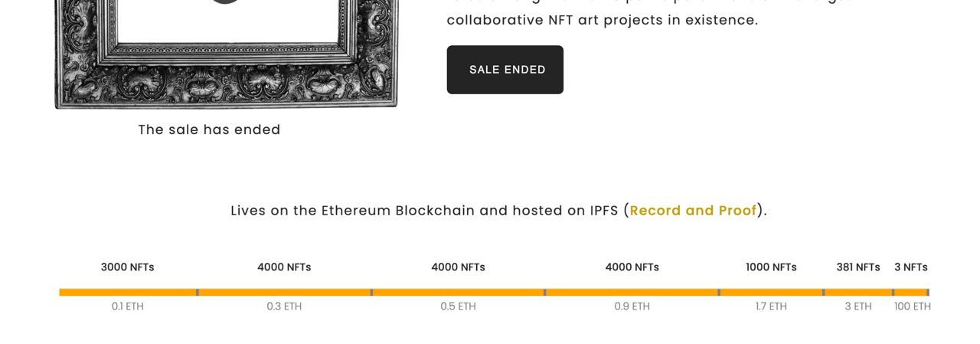
Task: Click the 0.3 ETH price label
Action: (x=284, y=306)
